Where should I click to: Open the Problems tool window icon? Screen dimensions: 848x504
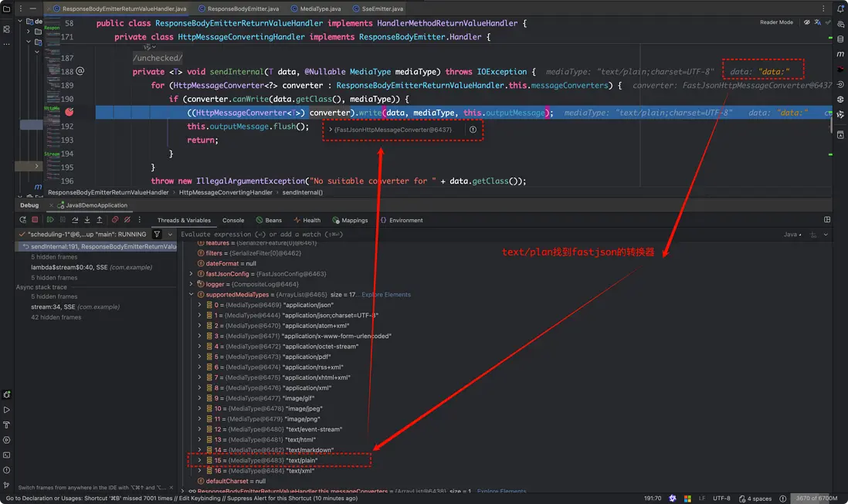click(x=6, y=471)
